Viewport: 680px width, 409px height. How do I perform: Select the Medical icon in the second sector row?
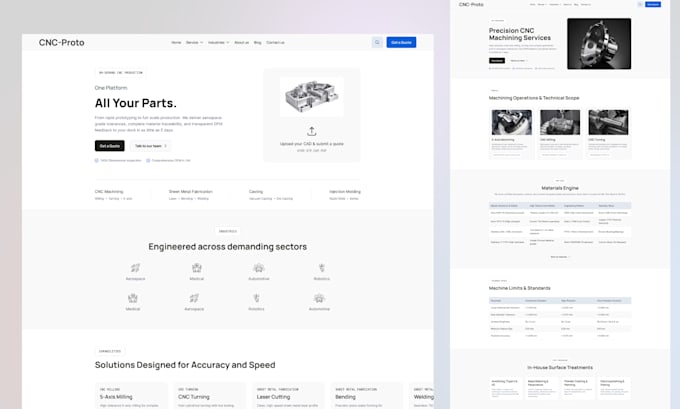tap(133, 298)
